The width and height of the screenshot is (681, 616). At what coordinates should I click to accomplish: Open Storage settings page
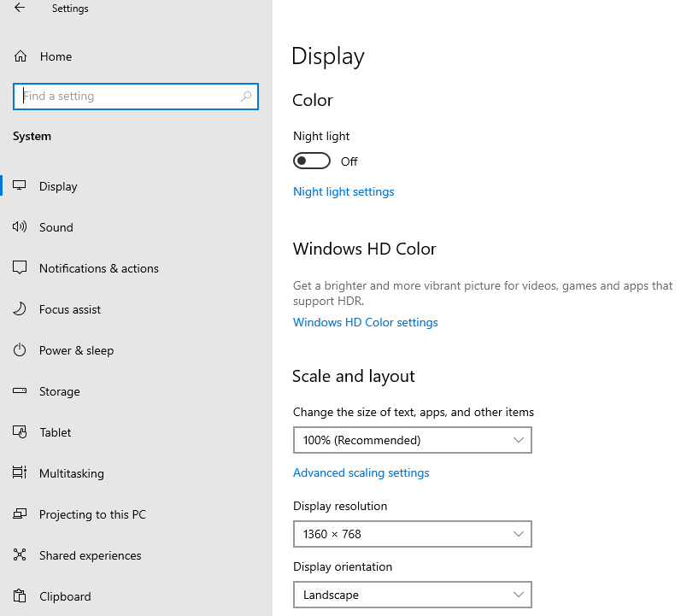[x=60, y=391]
